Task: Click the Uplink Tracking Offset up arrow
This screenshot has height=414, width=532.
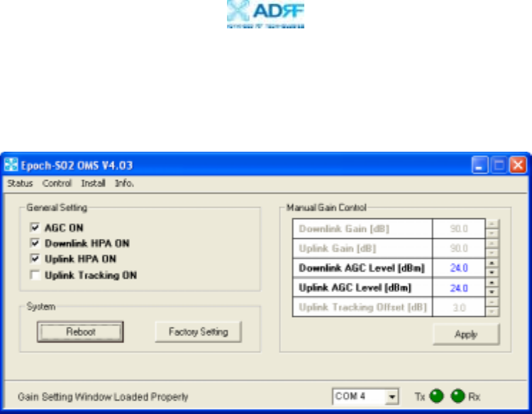Action: (x=492, y=303)
